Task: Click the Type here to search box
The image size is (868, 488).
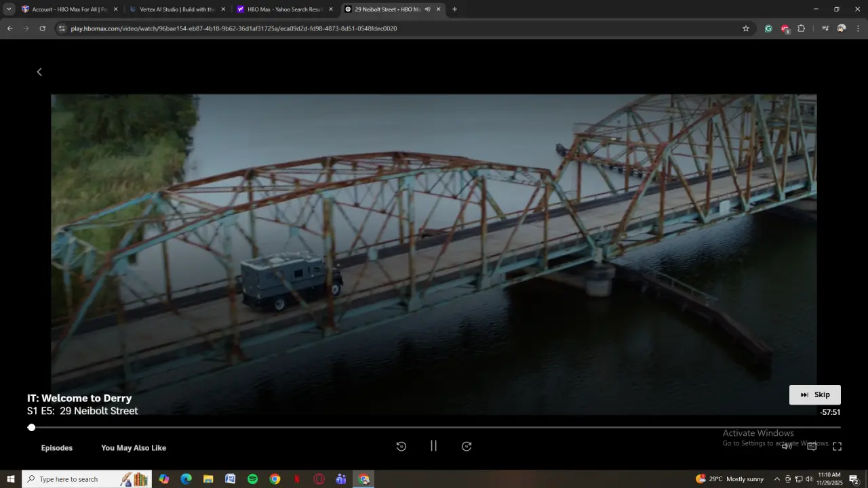Action: pos(87,479)
